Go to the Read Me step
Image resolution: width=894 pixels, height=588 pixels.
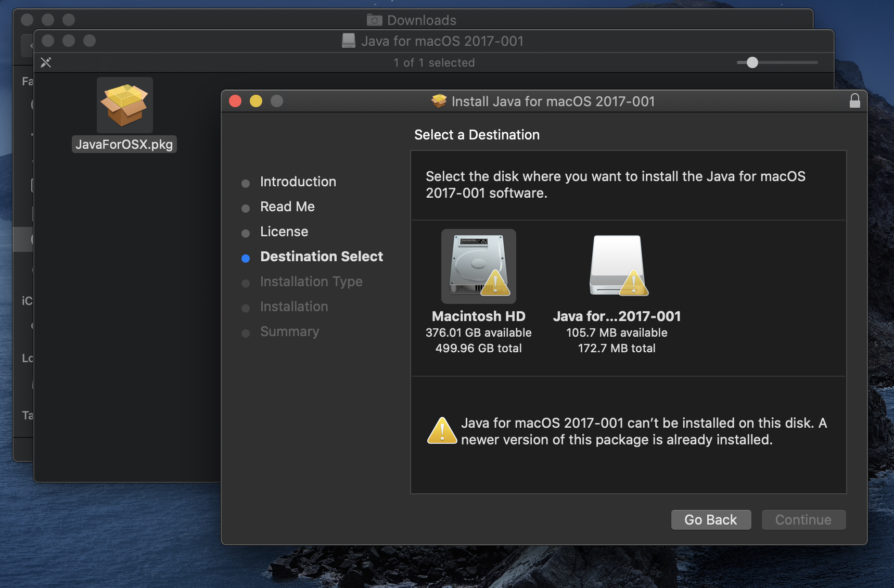288,207
